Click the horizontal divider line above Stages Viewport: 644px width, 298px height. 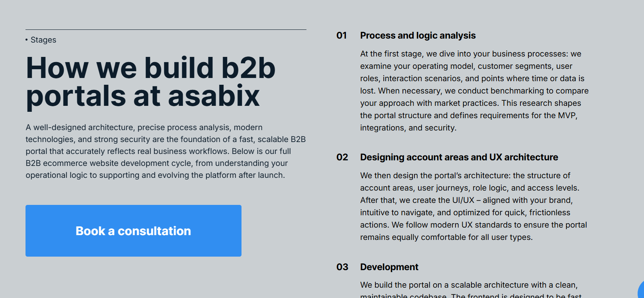click(166, 29)
